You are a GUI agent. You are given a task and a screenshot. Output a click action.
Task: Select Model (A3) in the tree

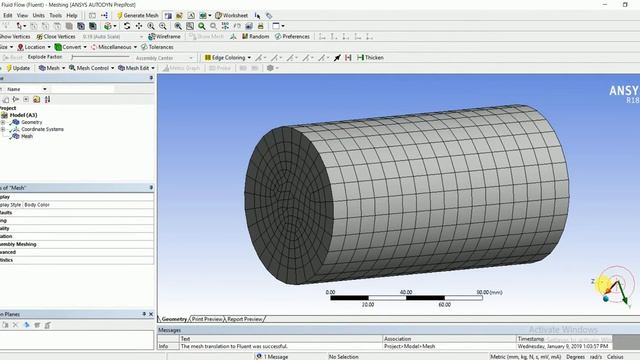coord(23,115)
